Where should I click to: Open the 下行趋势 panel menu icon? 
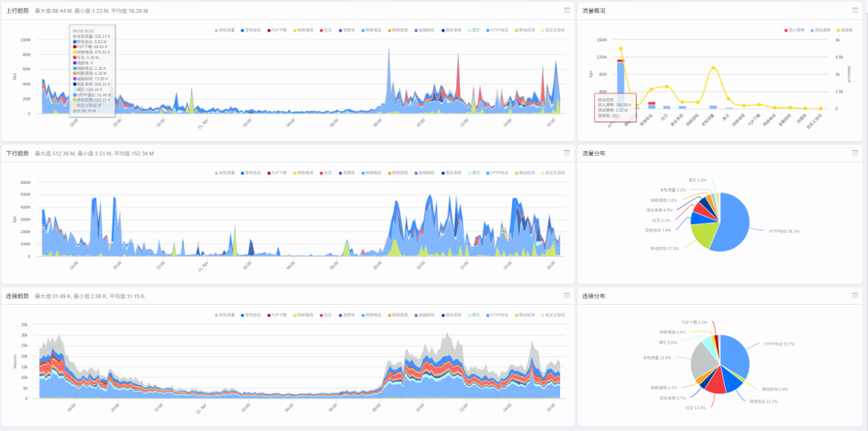click(x=567, y=153)
